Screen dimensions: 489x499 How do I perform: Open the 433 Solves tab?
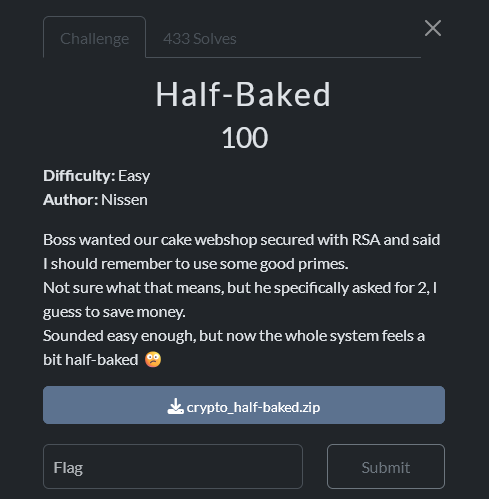[200, 39]
